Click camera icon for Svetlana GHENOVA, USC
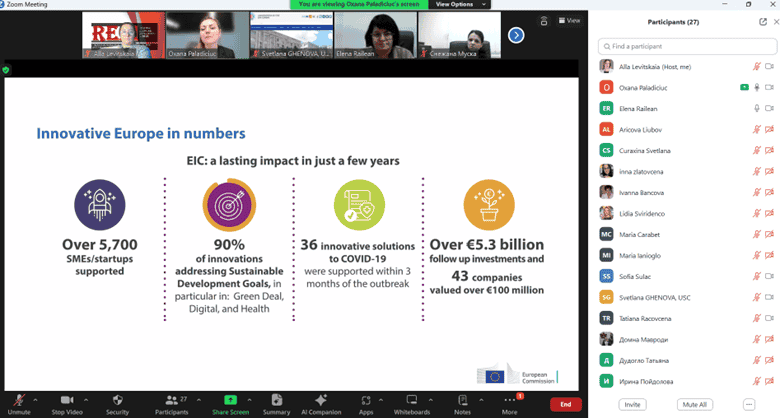 (x=769, y=297)
